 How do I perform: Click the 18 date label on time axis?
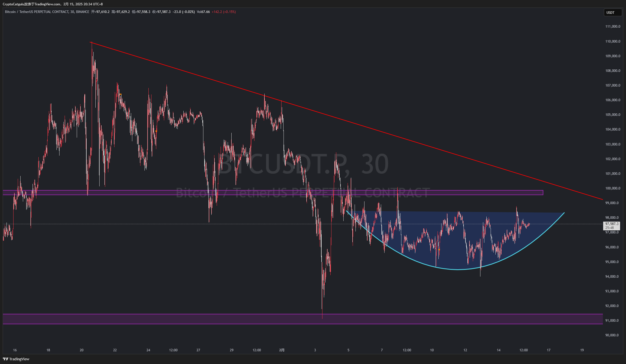[48, 350]
